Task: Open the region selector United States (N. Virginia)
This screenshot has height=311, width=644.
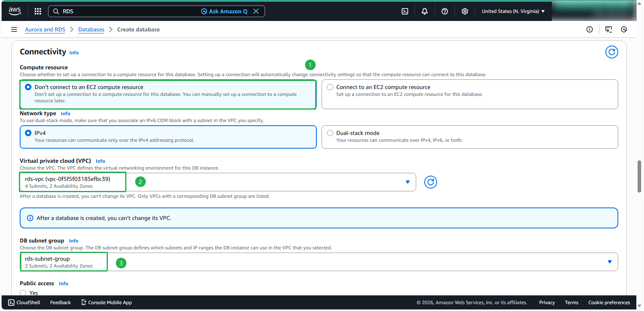Action: tap(513, 11)
